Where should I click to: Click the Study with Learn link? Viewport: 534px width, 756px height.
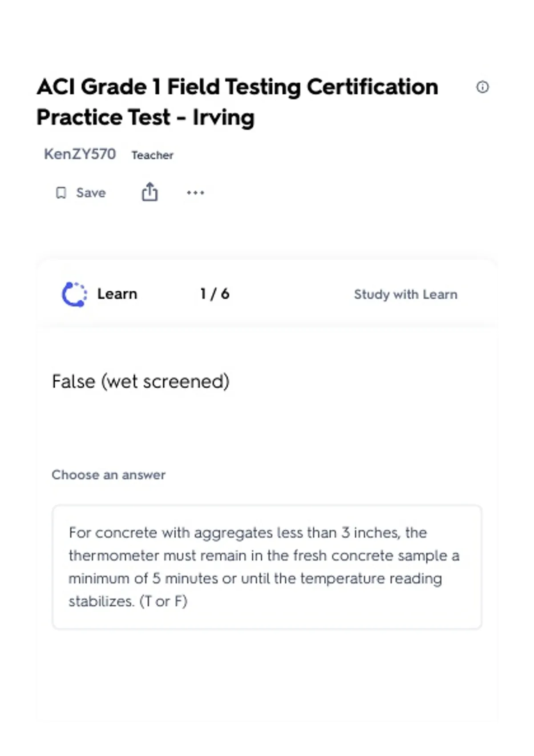tap(405, 294)
